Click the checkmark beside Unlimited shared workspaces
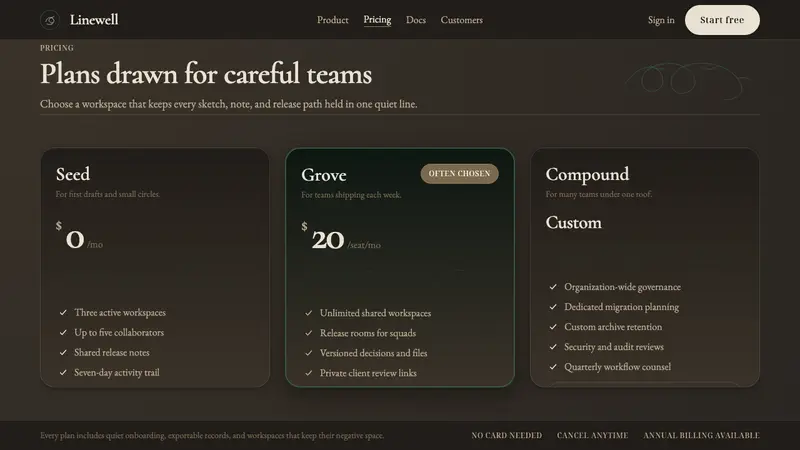Viewport: 800px width, 450px height. click(309, 313)
